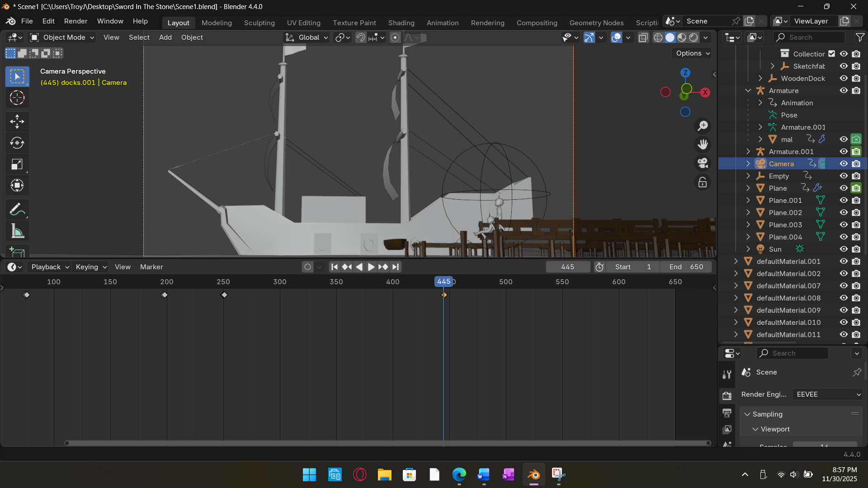
Task: Open the Keying dropdown
Action: (x=90, y=267)
